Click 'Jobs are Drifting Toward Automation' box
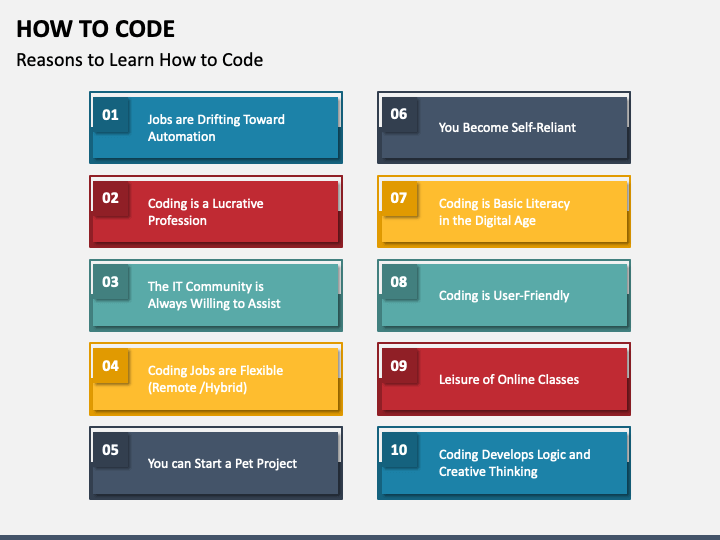The height and width of the screenshot is (540, 720). (x=216, y=128)
